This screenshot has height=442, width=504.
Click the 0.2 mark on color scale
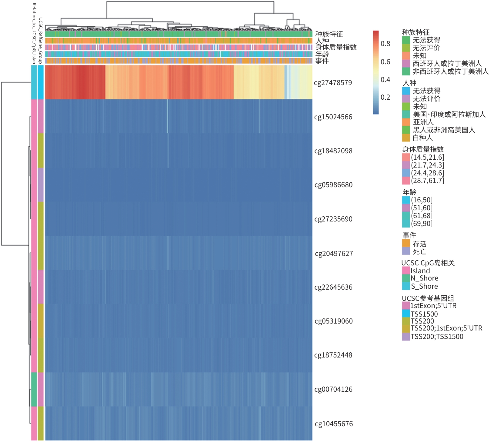(x=385, y=97)
